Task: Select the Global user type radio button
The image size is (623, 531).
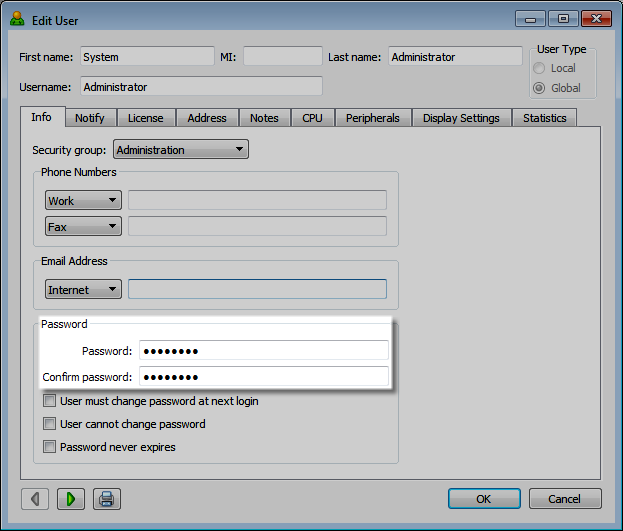Action: (540, 88)
